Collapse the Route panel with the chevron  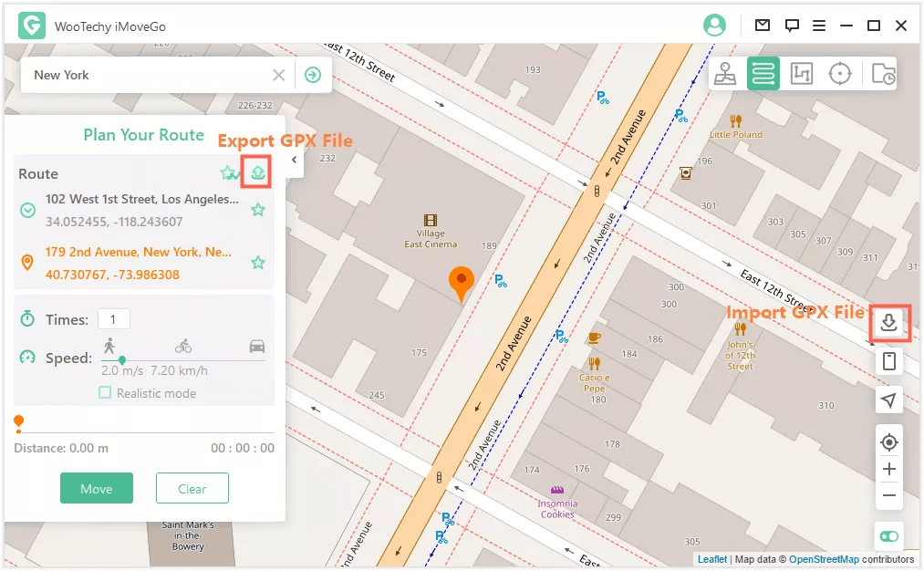pyautogui.click(x=293, y=158)
